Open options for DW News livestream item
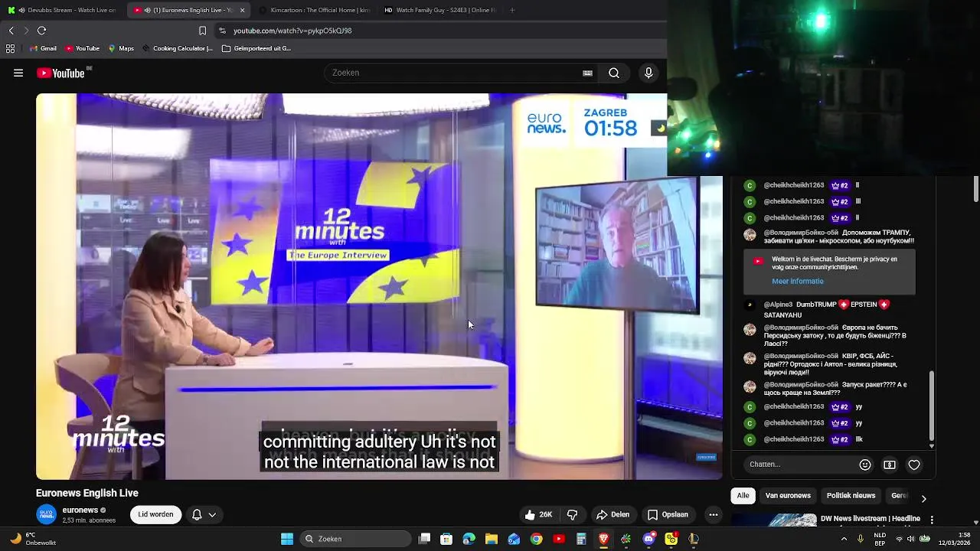The image size is (980, 551). pos(932,520)
